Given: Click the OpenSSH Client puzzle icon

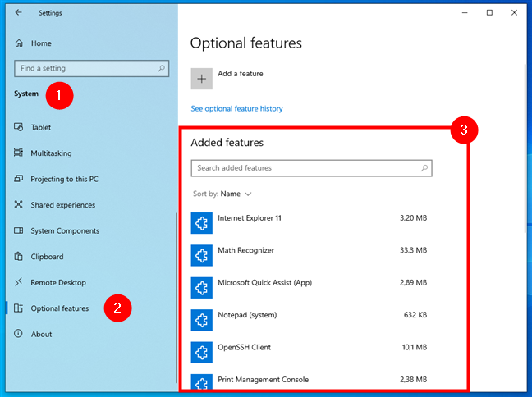Looking at the screenshot, I should [201, 352].
